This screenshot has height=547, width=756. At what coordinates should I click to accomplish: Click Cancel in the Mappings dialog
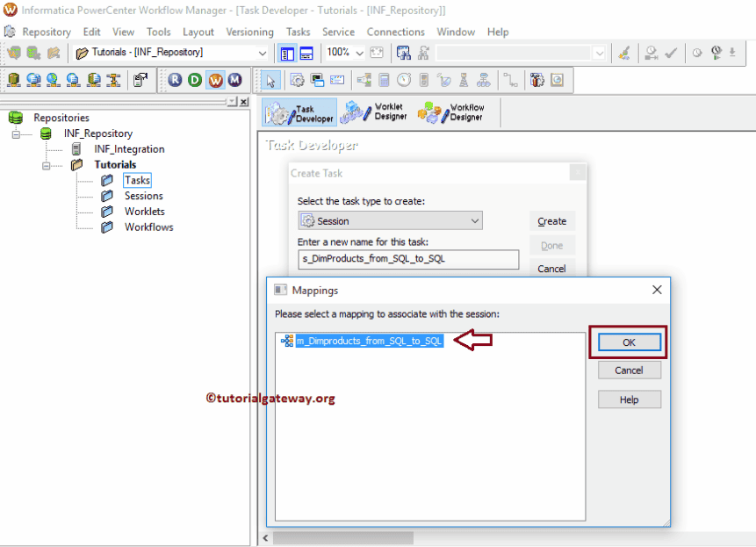(629, 370)
